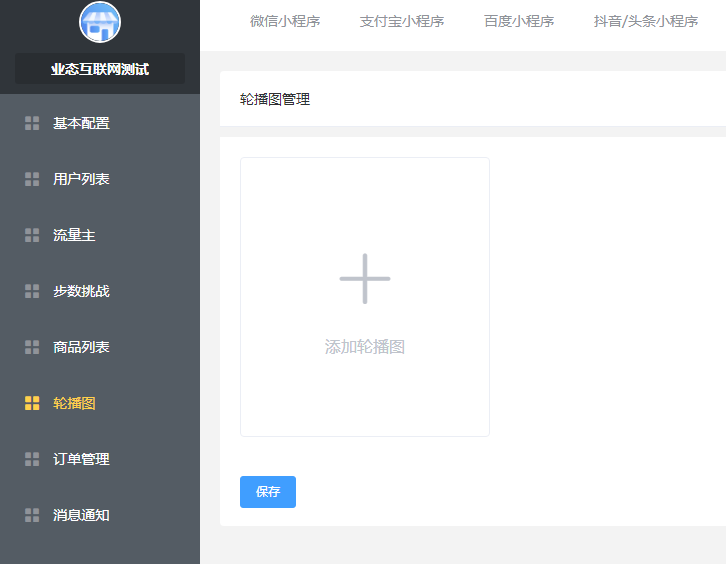
Task: Click the grid icon beside 步数挑战
Action: pos(32,291)
